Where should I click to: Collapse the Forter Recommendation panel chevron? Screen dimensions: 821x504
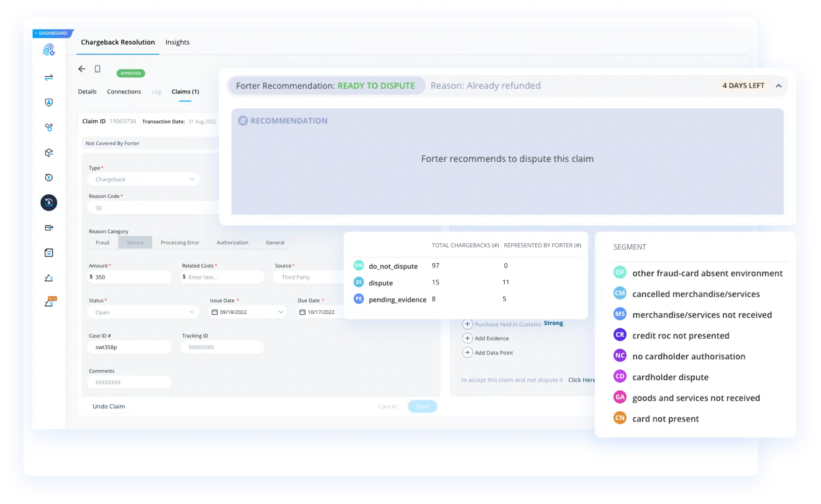779,86
